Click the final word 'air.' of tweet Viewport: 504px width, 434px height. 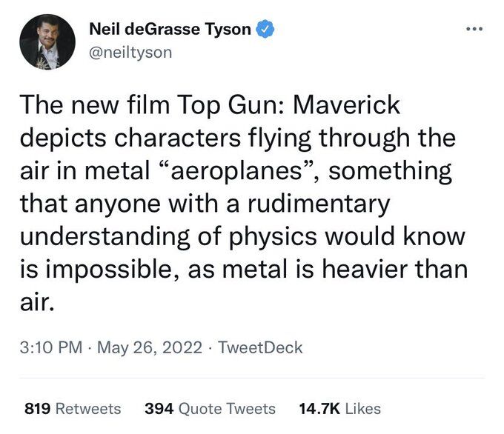37,302
